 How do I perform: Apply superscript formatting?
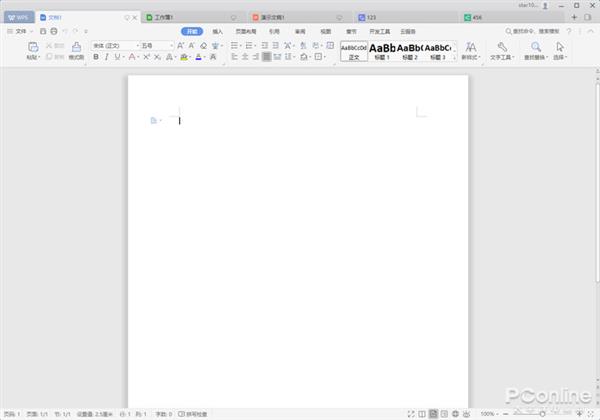click(146, 57)
